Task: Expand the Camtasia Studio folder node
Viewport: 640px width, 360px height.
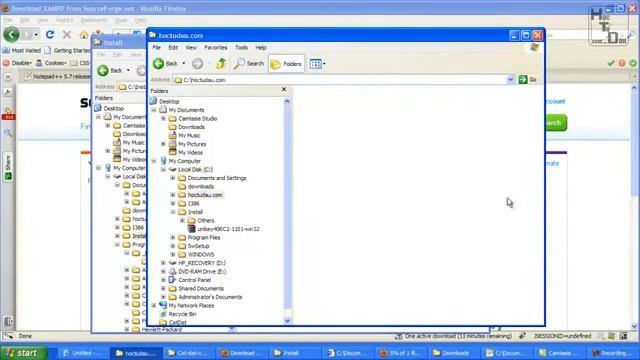Action: tap(163, 118)
